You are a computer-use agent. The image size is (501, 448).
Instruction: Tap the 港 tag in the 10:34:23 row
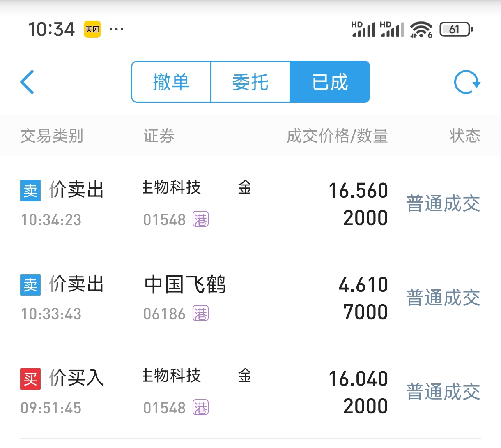[200, 220]
